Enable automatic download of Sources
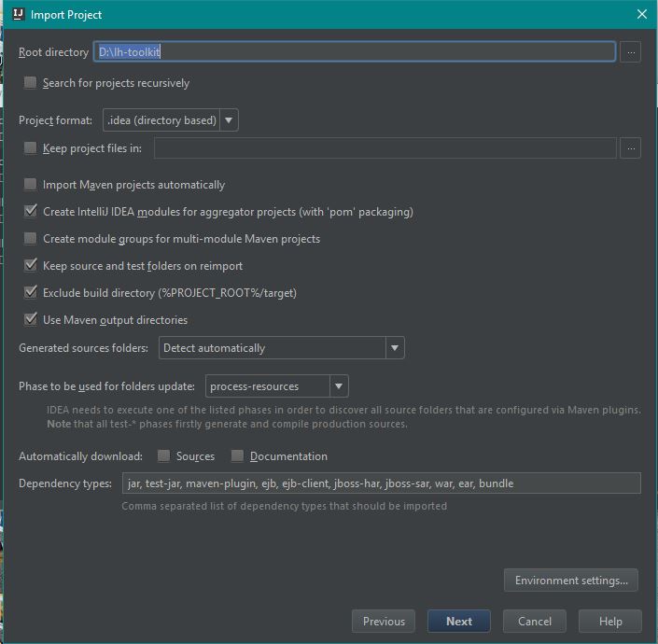This screenshot has height=644, width=658. coord(163,455)
